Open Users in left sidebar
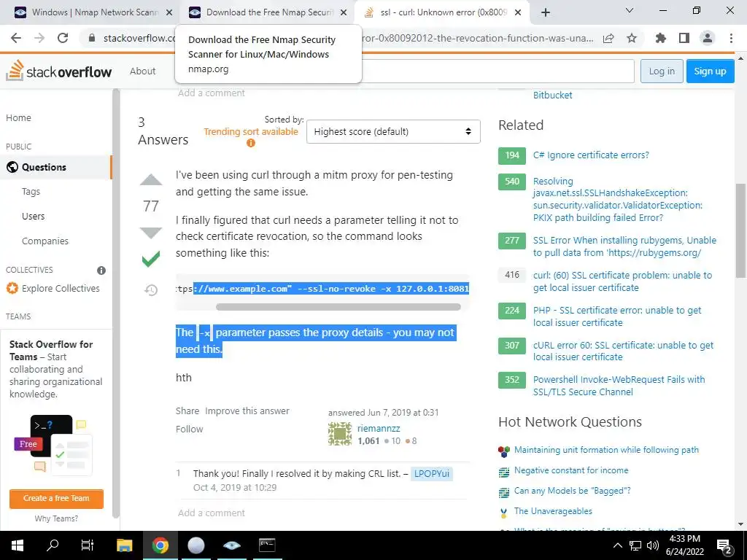Image resolution: width=747 pixels, height=560 pixels. 34,216
